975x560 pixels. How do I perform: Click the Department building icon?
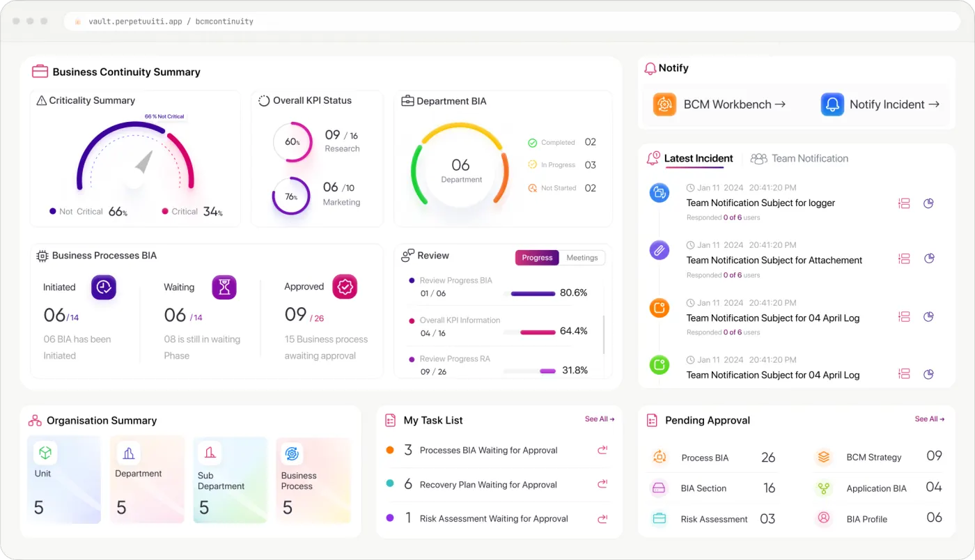coord(128,453)
